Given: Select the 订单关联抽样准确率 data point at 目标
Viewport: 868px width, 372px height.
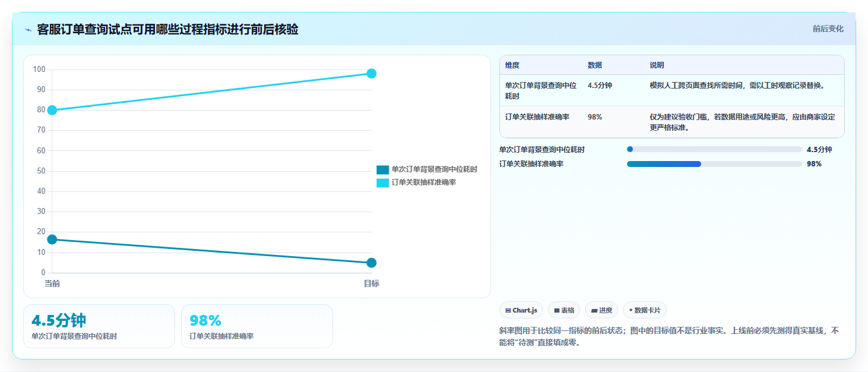Looking at the screenshot, I should pyautogui.click(x=372, y=74).
